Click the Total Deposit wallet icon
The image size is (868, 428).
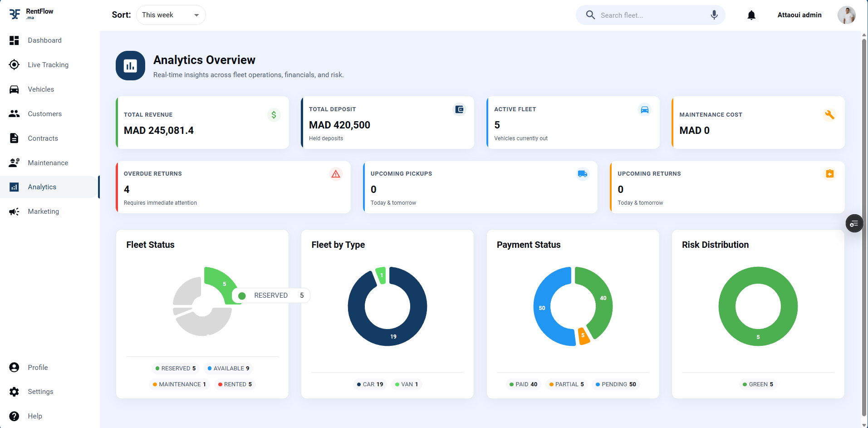click(459, 109)
